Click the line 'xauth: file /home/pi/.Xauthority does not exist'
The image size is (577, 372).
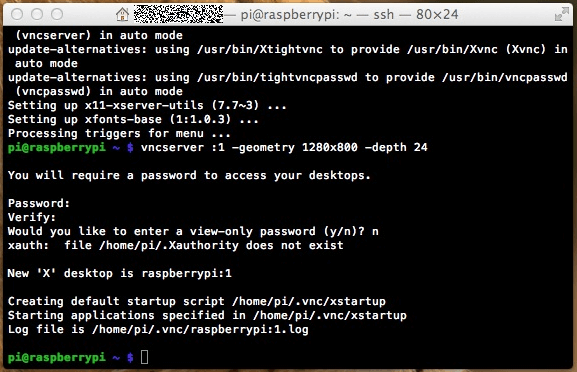[x=176, y=245]
